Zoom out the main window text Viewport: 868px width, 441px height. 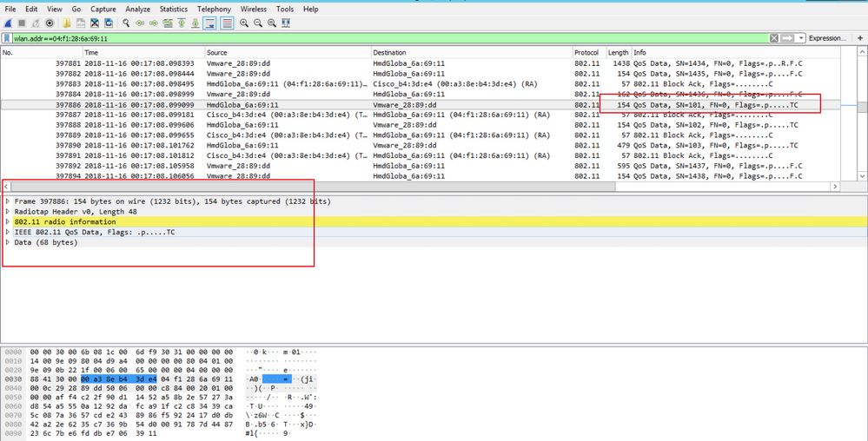coord(258,23)
